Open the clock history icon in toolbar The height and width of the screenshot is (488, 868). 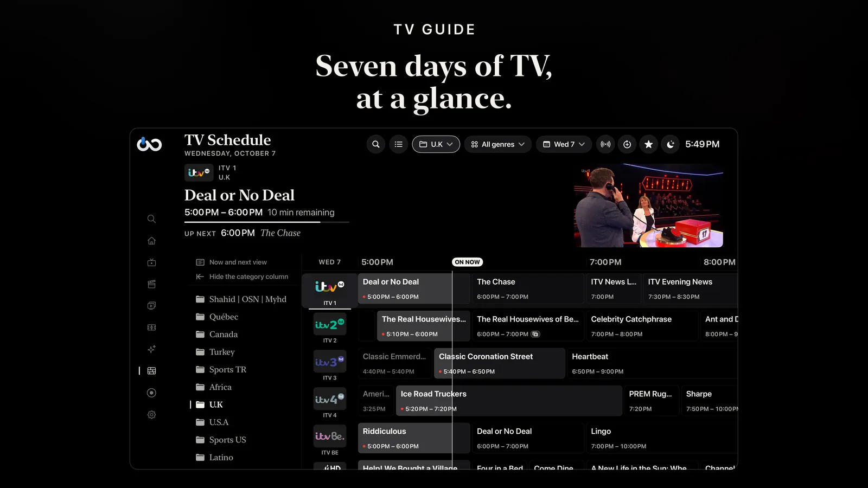tap(627, 144)
